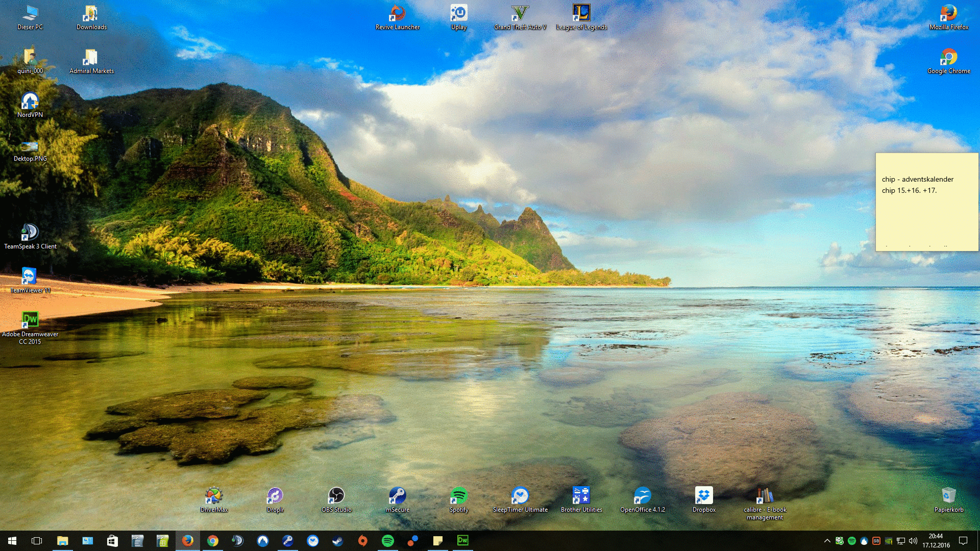Open calibre E-book management shortcut
The width and height of the screenshot is (980, 551).
pyautogui.click(x=765, y=504)
